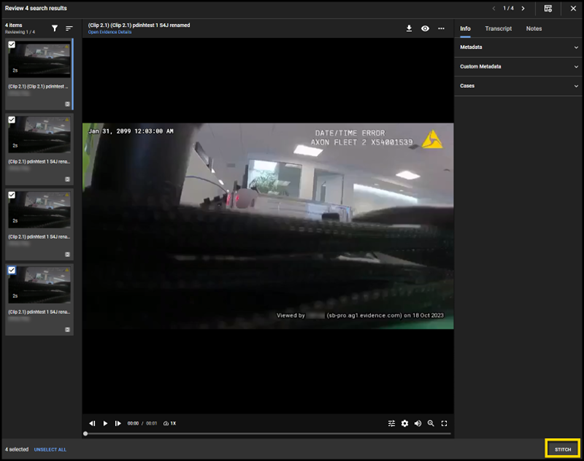Play the video clip
This screenshot has width=584, height=461.
coord(105,423)
